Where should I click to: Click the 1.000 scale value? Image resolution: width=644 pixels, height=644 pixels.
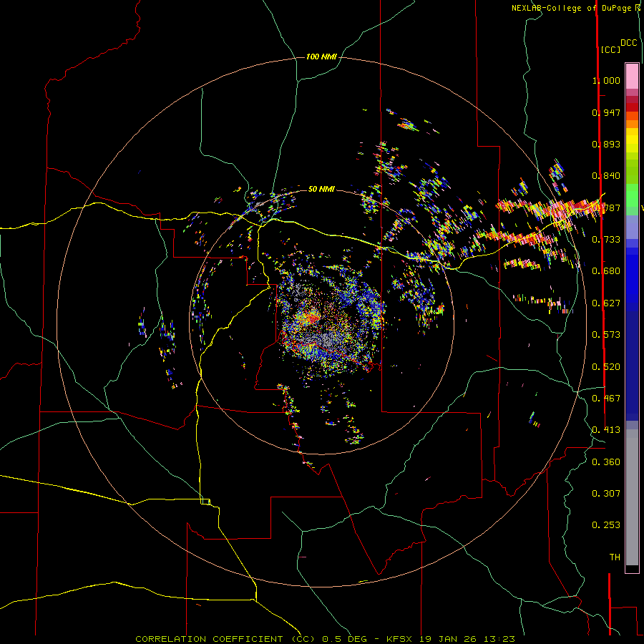click(x=606, y=80)
